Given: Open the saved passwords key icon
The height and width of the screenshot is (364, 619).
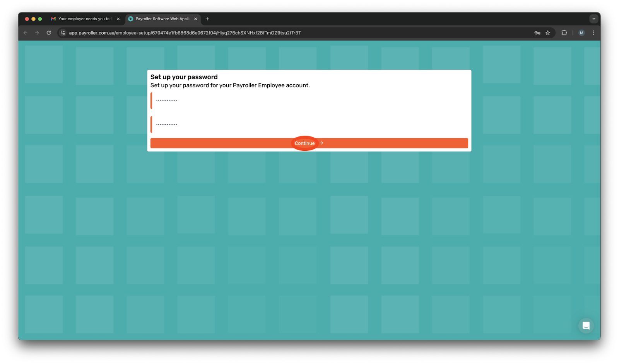Looking at the screenshot, I should pyautogui.click(x=537, y=33).
